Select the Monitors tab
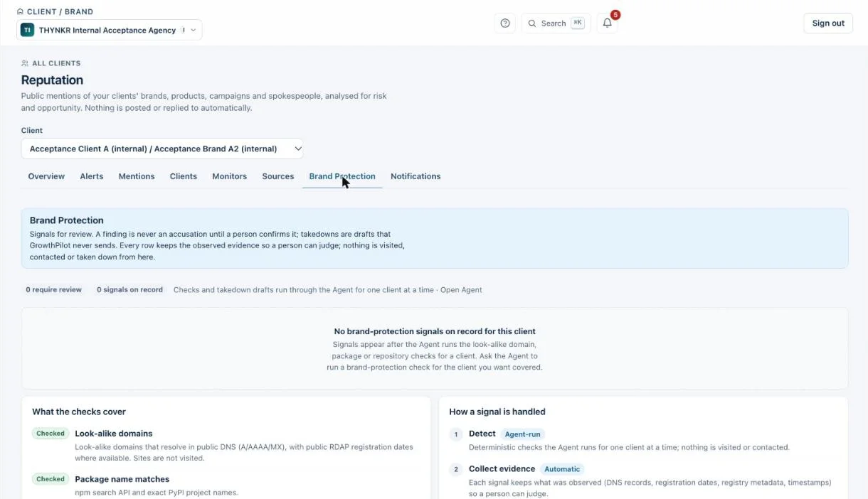868x499 pixels. click(x=230, y=176)
